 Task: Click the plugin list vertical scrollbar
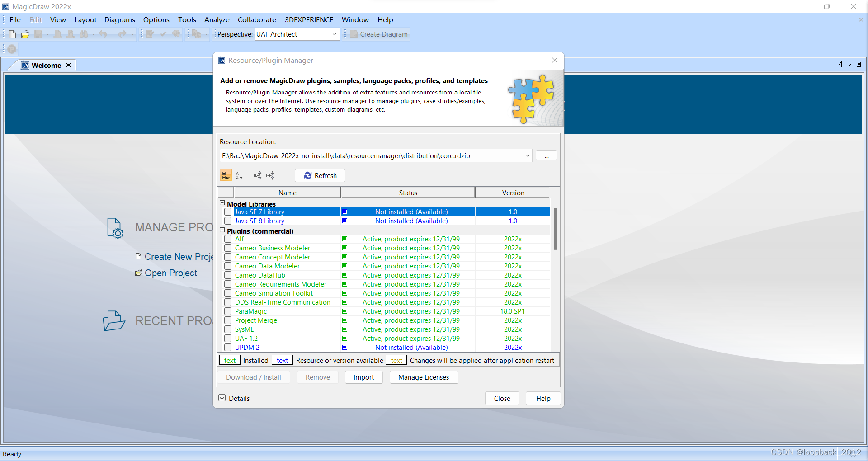555,229
